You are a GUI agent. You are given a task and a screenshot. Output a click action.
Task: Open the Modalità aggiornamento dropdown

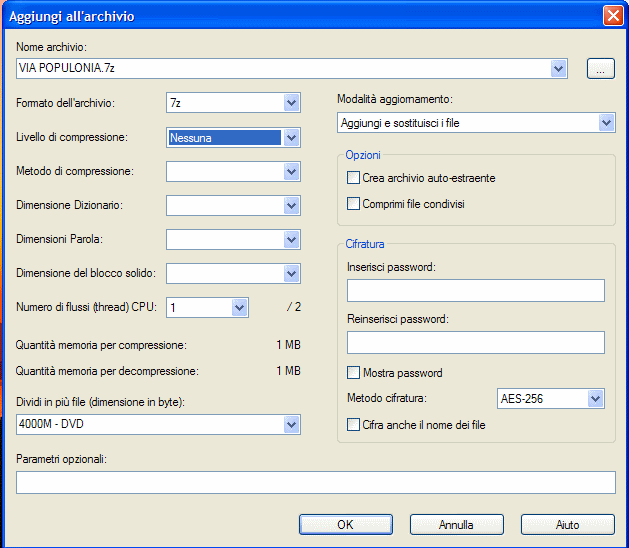(476, 123)
